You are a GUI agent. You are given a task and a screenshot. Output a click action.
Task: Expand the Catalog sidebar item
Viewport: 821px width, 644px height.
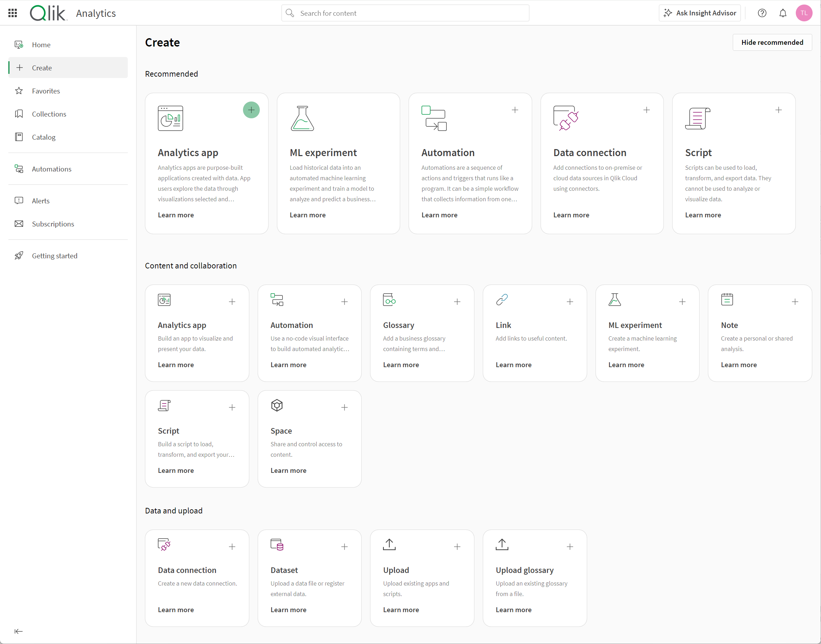tap(43, 137)
